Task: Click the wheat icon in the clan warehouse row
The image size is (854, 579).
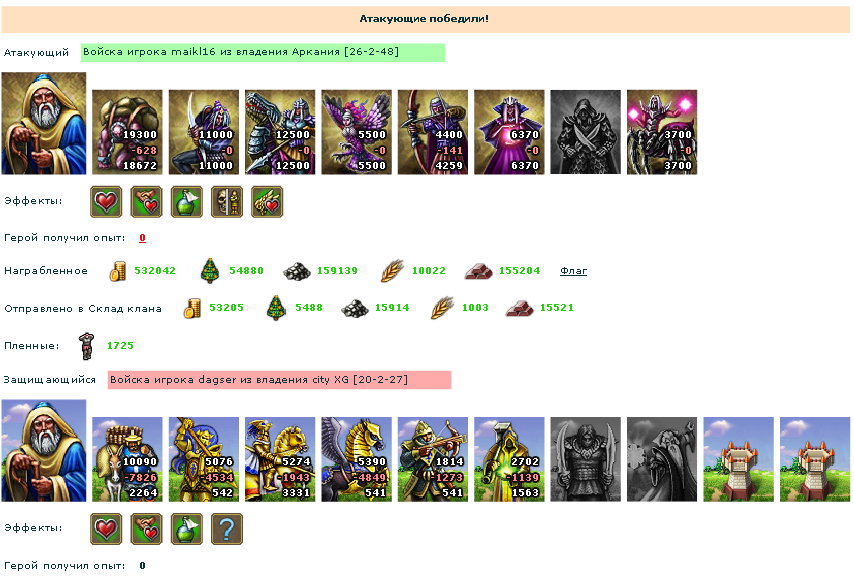Action: [442, 308]
